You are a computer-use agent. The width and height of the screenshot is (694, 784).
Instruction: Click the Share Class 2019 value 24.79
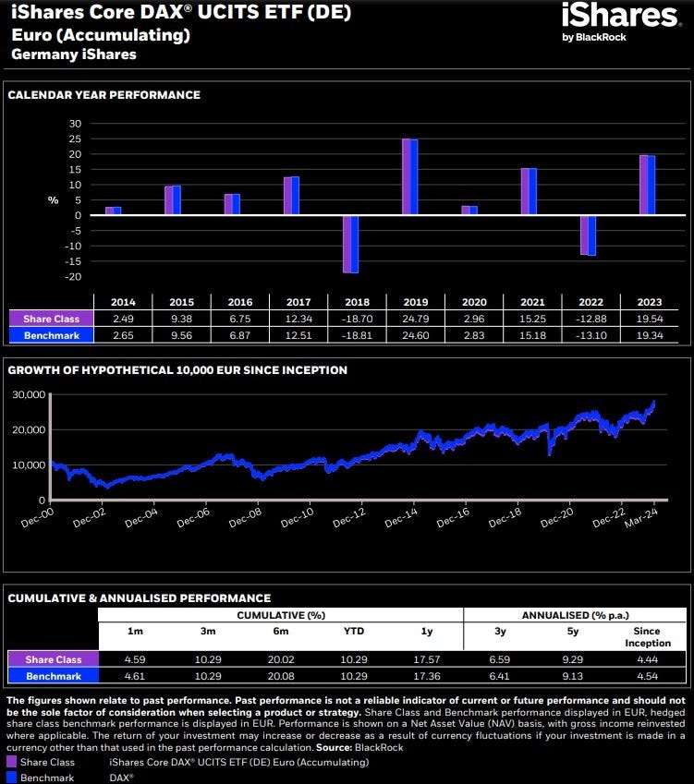(415, 319)
